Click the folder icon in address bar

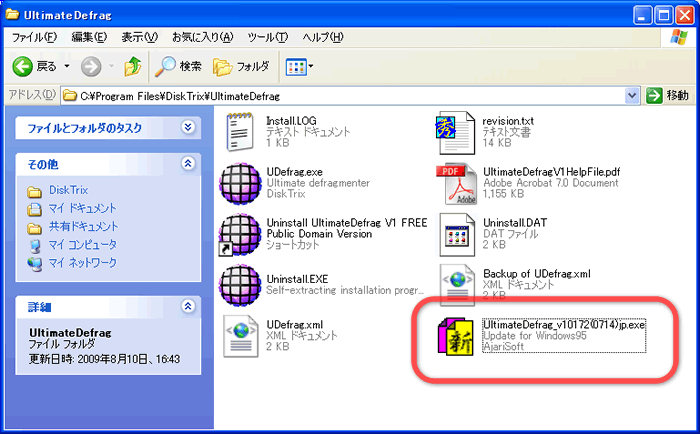pyautogui.click(x=69, y=96)
